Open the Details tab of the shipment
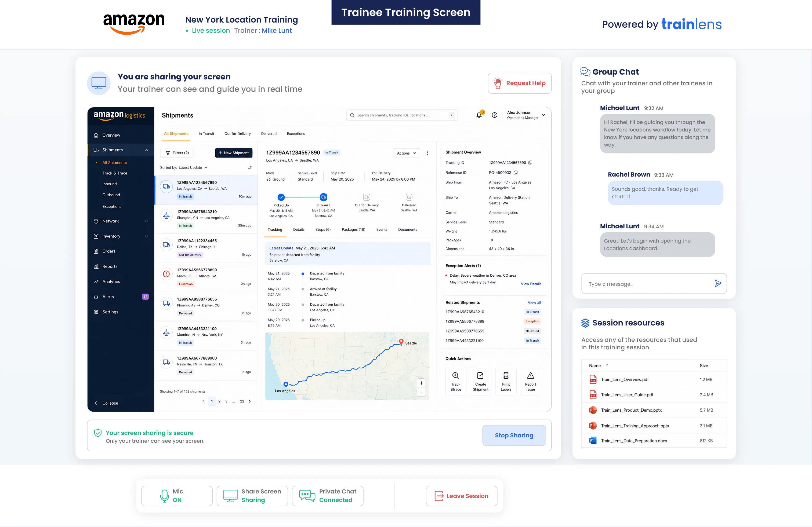The width and height of the screenshot is (812, 527). click(x=299, y=229)
